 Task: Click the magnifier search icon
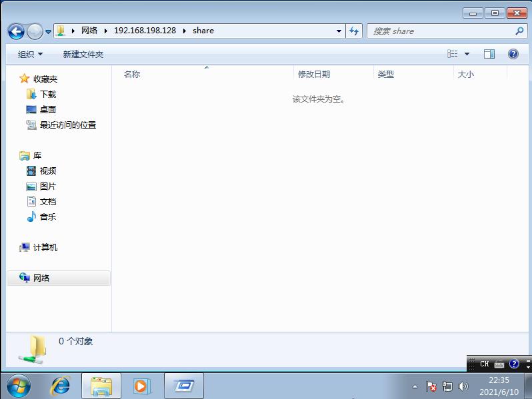[x=519, y=31]
